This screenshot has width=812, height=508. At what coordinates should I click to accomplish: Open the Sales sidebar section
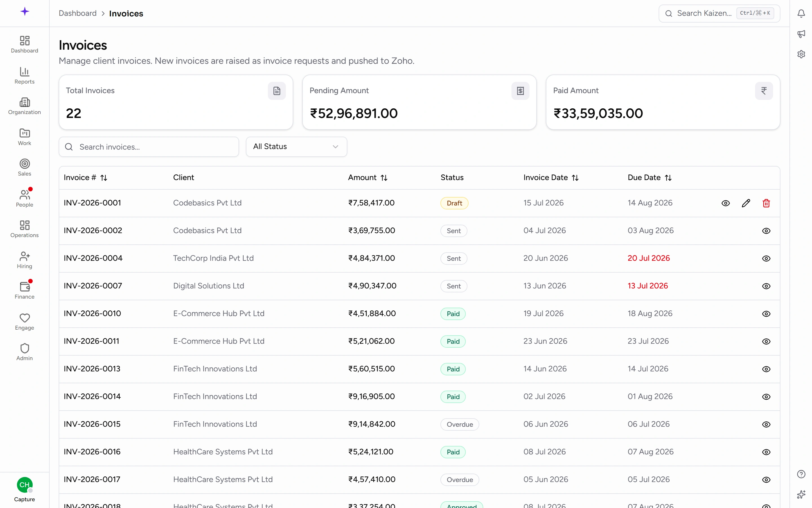(25, 167)
